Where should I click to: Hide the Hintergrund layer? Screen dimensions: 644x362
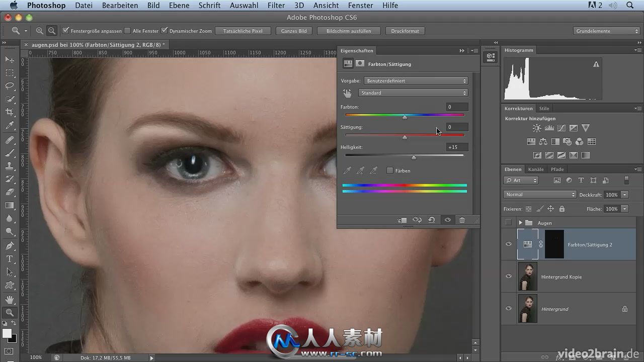pos(508,309)
